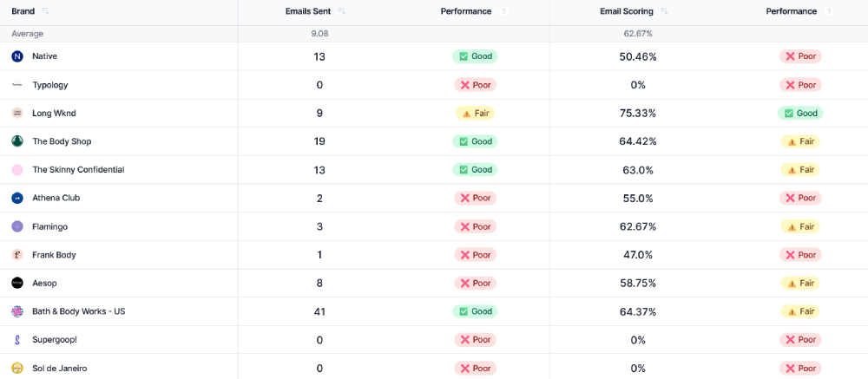Open The Skinny Confidential brand name
Viewport: 868px width, 379px height.
78,170
